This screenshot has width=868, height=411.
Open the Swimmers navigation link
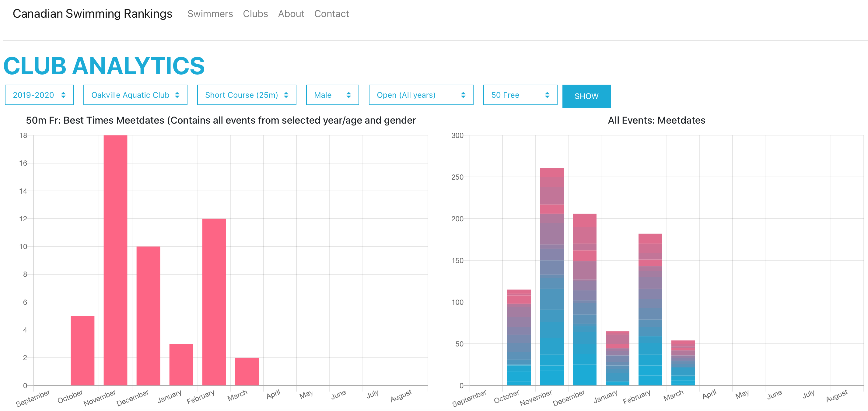tap(210, 14)
